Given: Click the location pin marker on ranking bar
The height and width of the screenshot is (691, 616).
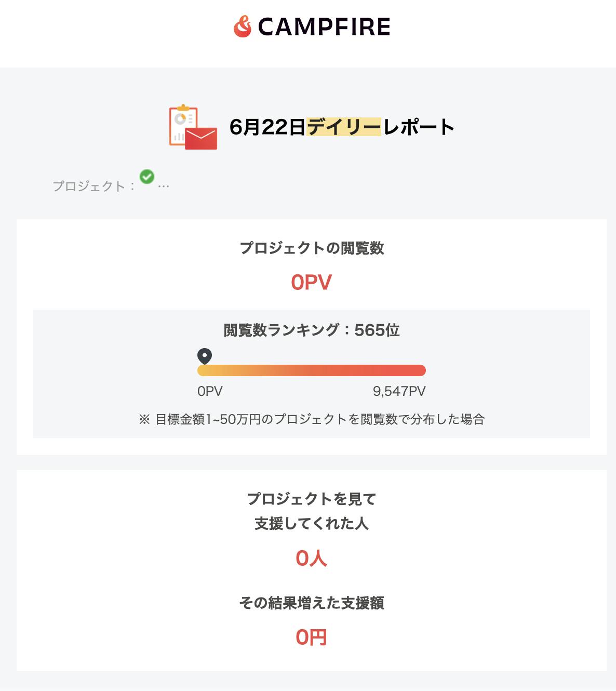Looking at the screenshot, I should tap(205, 356).
